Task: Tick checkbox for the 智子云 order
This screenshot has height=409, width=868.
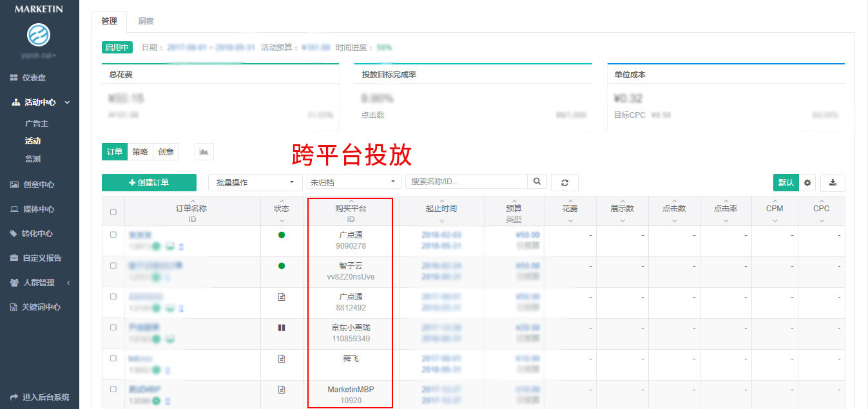Action: pos(113,266)
